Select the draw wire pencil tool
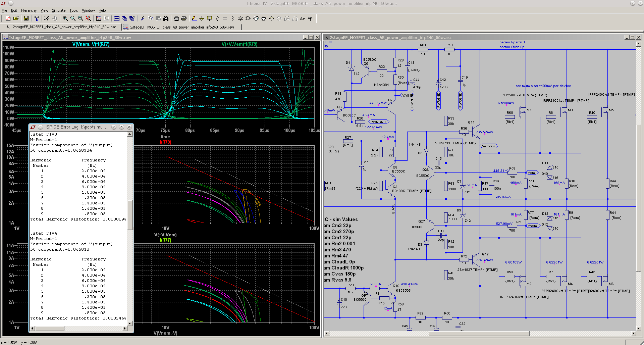The height and width of the screenshot is (345, 644). tap(194, 18)
